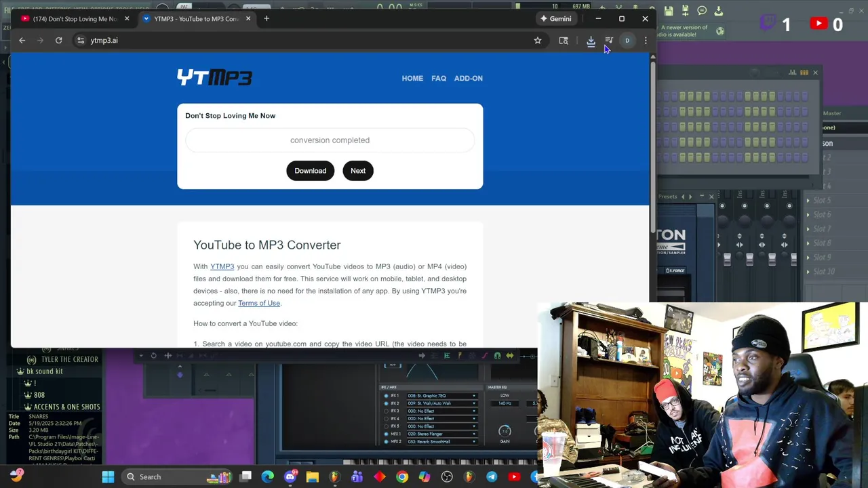Image resolution: width=868 pixels, height=488 pixels.
Task: Switch to the Don't Stop Loving Me Now YouTube tab
Action: click(x=75, y=18)
